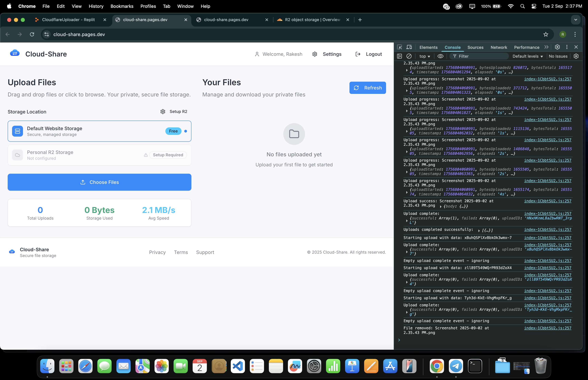This screenshot has height=380, width=588.
Task: Open index-1CbbtSU2.js:257 link beside File removed
Action: coord(548,328)
